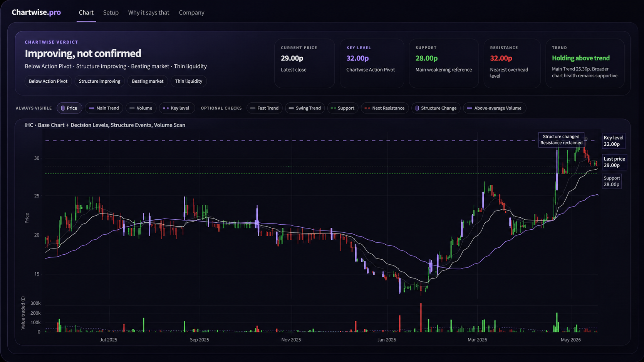
Task: Open the Why it says that tab
Action: (149, 13)
